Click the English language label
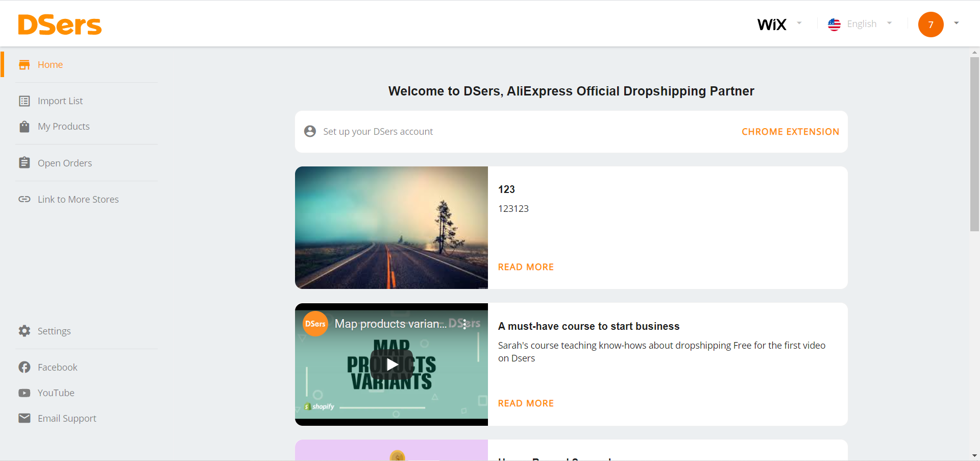The height and width of the screenshot is (461, 980). pos(862,24)
